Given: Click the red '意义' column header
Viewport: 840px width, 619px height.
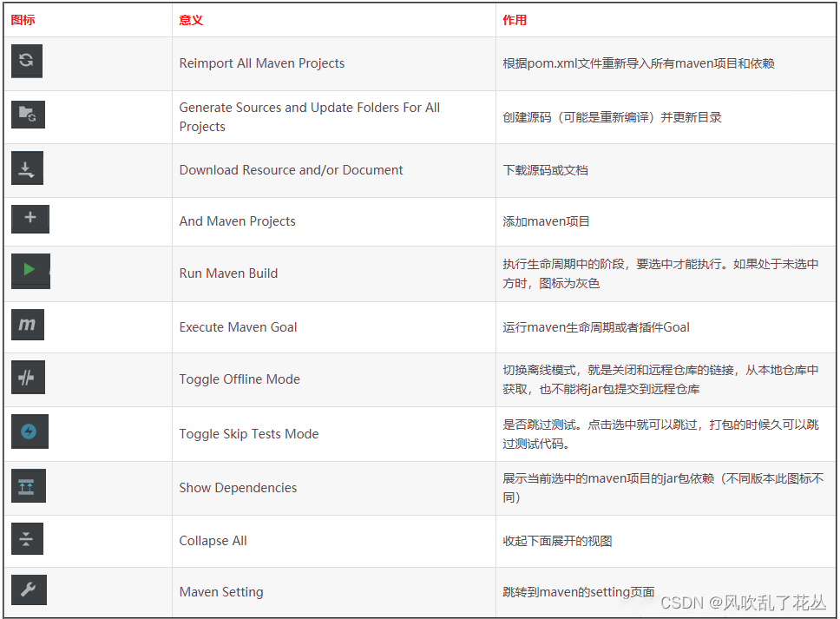Looking at the screenshot, I should 191,20.
